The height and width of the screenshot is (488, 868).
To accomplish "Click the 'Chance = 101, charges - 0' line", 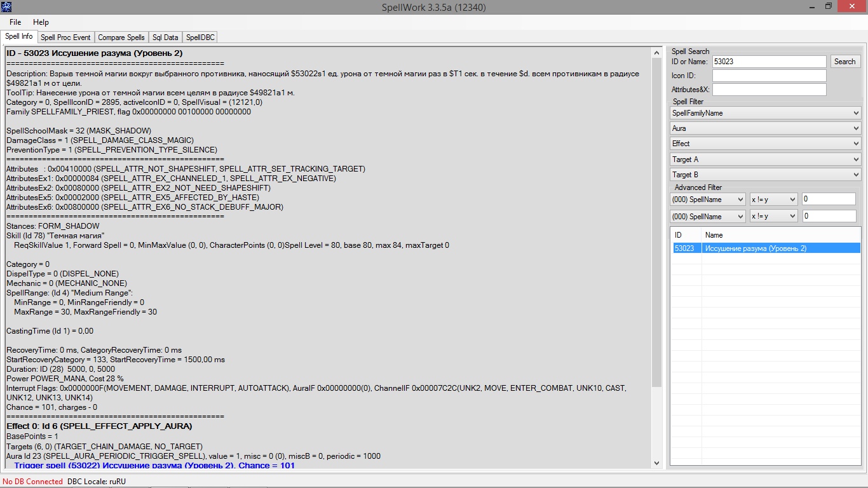I will pos(51,407).
